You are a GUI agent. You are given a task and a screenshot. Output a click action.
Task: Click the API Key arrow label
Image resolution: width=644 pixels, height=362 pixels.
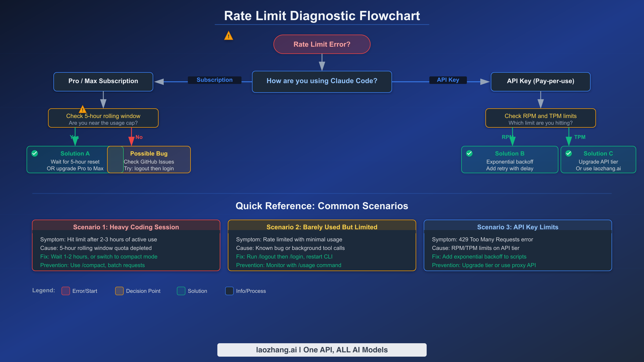448,80
